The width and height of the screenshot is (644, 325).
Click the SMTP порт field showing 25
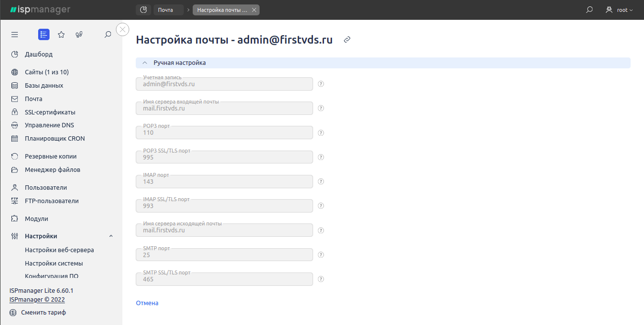coord(224,255)
